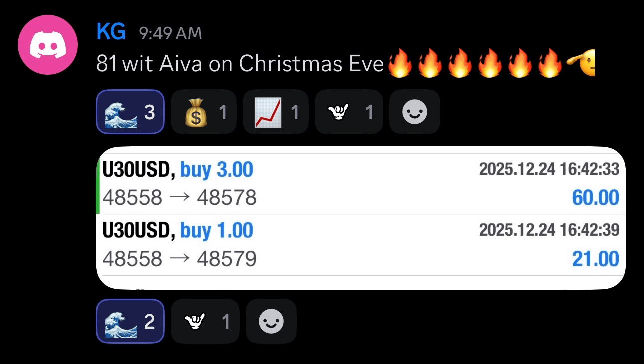The image size is (644, 364).
Task: Toggle the rising chart emoji reaction
Action: [x=275, y=112]
